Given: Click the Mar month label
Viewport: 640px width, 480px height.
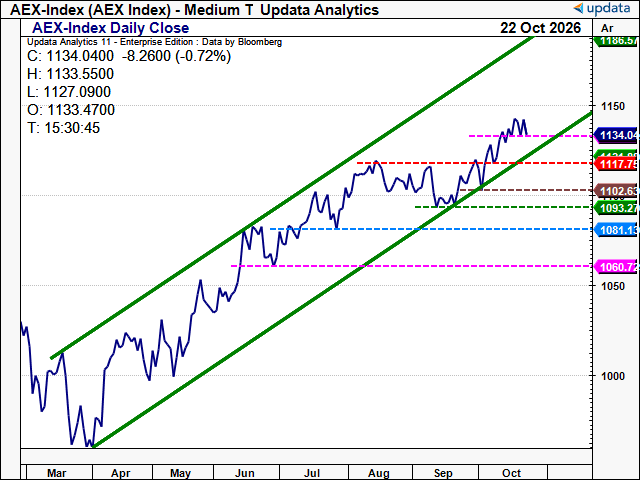Looking at the screenshot, I should pos(56,473).
